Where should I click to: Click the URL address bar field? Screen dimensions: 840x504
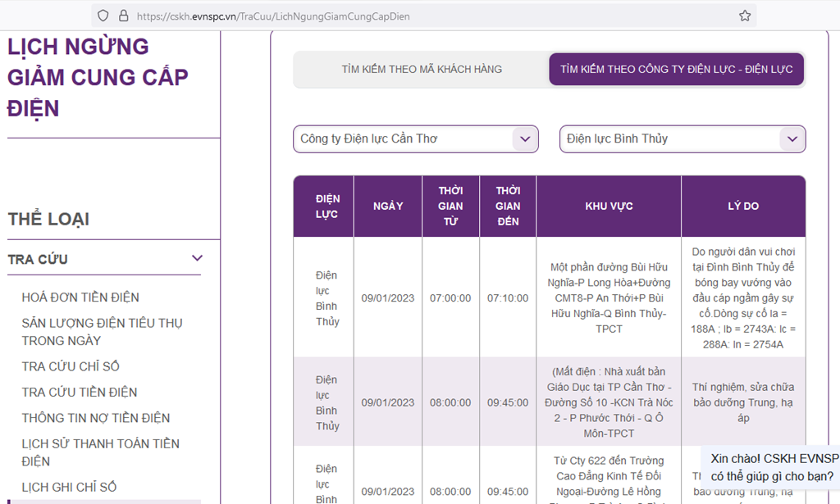point(410,16)
